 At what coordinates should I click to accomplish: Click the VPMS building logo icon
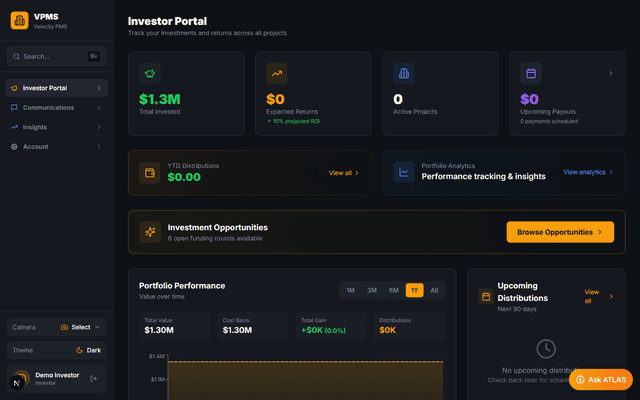19,20
